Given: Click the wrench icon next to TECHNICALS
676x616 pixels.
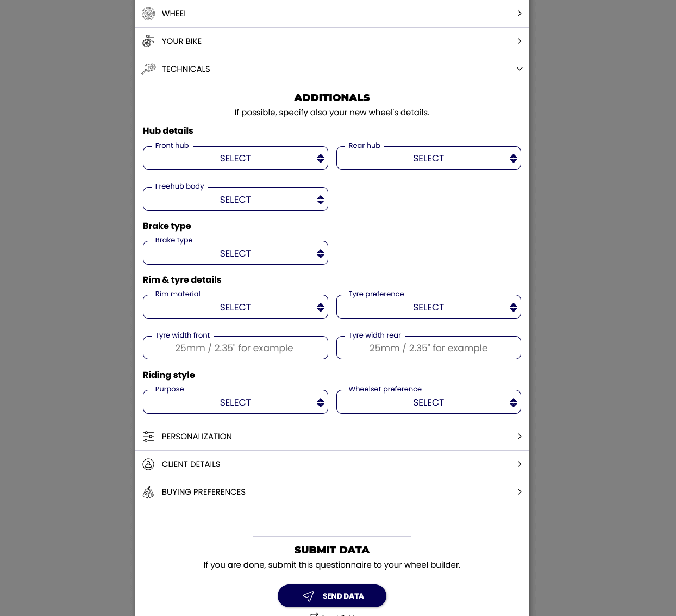Looking at the screenshot, I should click(148, 69).
